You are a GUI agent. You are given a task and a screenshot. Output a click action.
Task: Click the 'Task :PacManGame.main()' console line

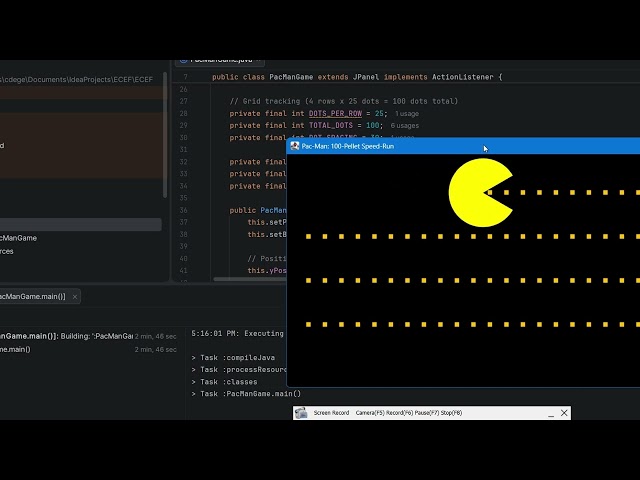pos(246,394)
